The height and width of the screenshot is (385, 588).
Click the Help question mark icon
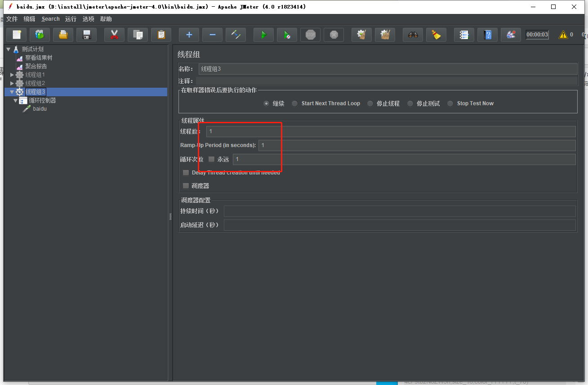tap(488, 35)
